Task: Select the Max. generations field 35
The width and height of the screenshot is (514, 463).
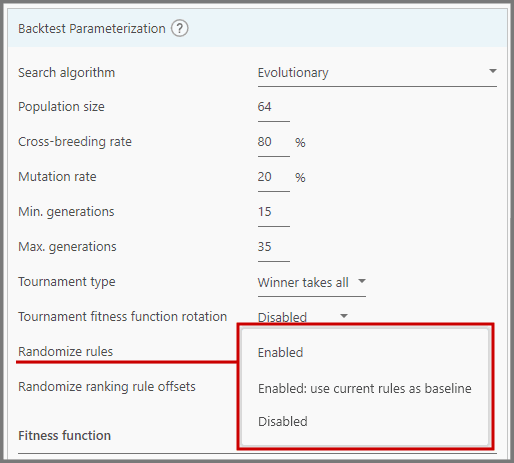Action: point(274,247)
